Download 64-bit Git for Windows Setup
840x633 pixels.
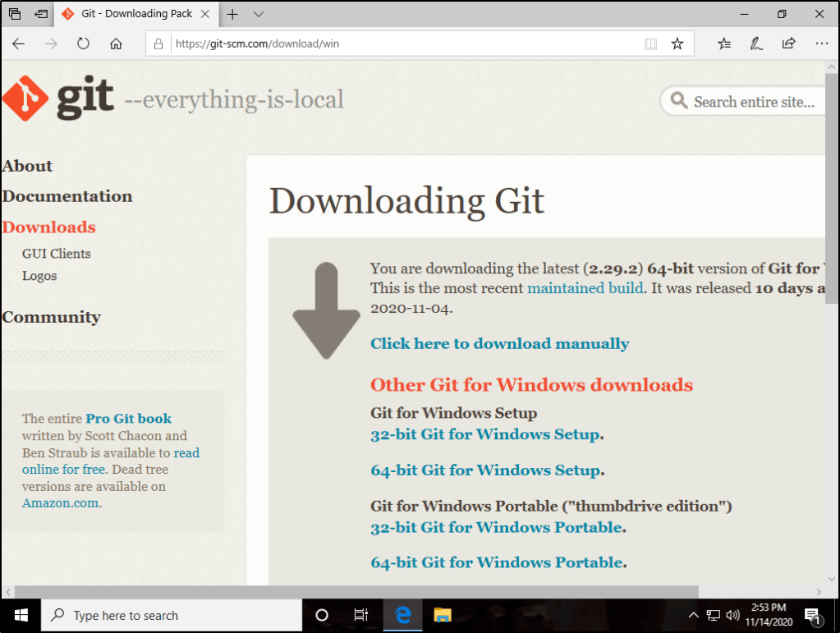pyautogui.click(x=485, y=470)
